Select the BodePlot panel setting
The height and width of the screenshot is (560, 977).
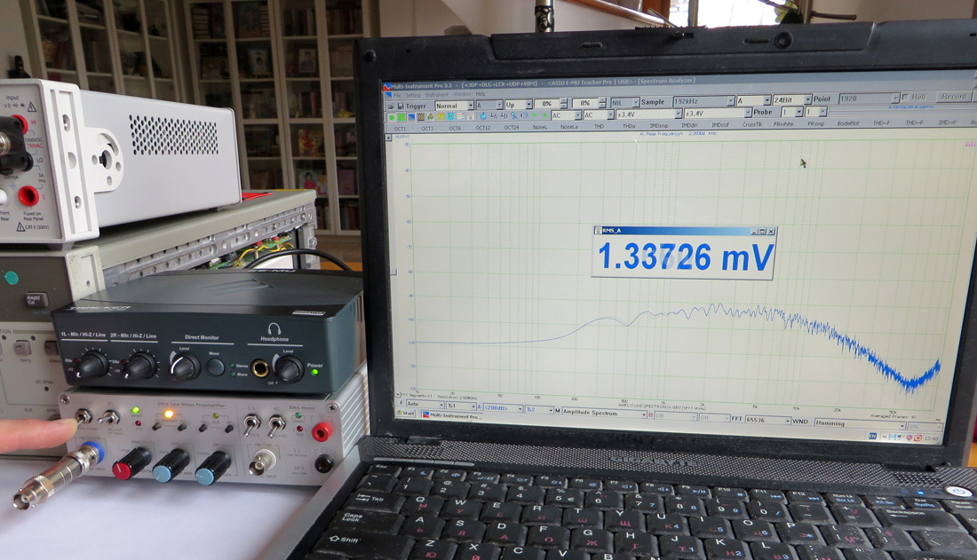(x=848, y=123)
